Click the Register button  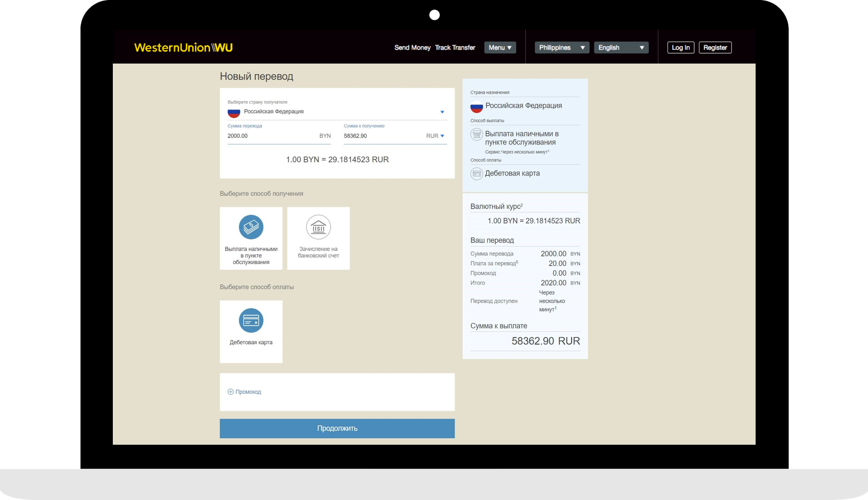tap(715, 48)
